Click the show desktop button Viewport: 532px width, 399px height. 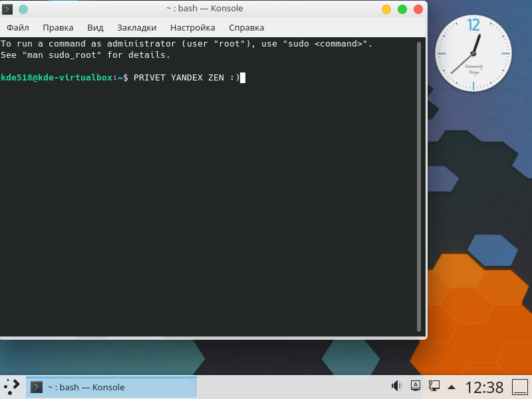tap(520, 387)
